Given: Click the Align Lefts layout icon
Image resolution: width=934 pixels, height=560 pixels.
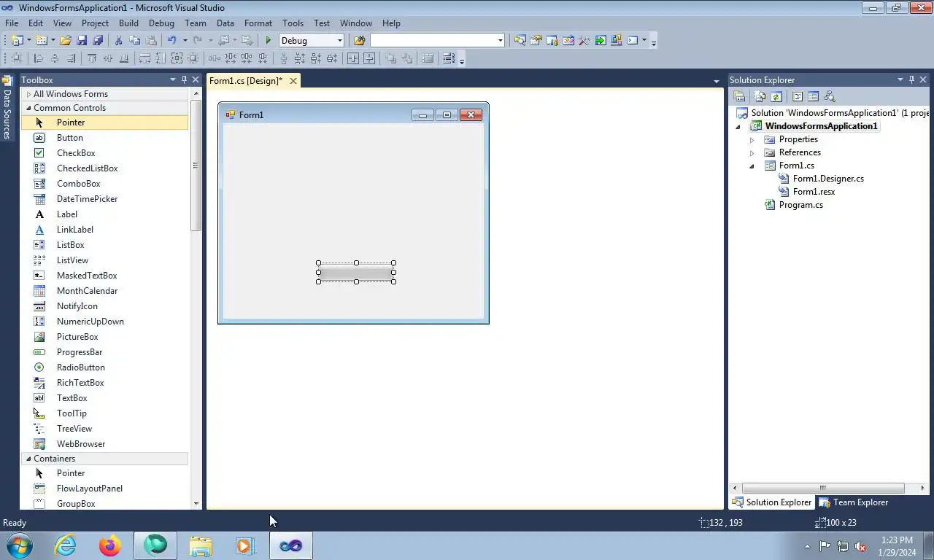Looking at the screenshot, I should (38, 58).
